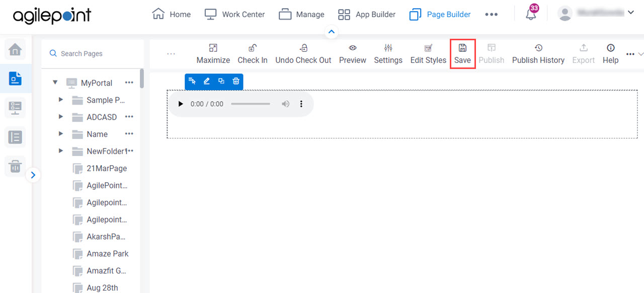This screenshot has width=644, height=293.
Task: Open the home icon in left sidebar
Action: point(15,49)
